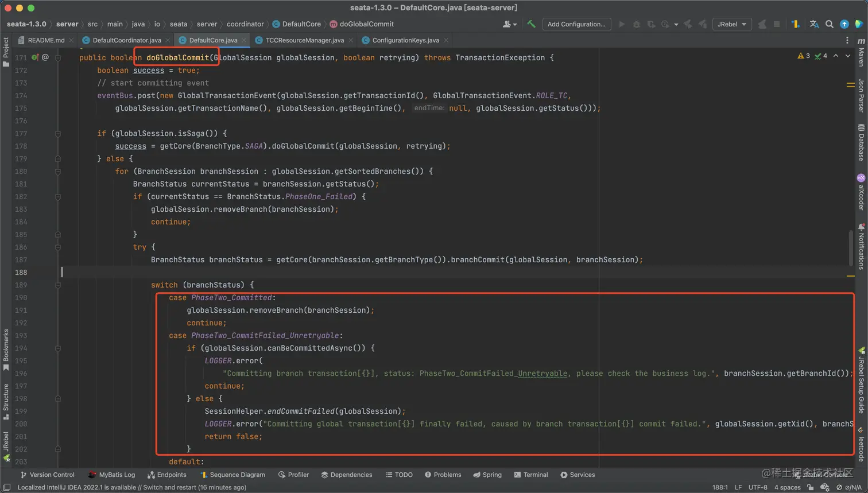Change line separator LF in status bar
This screenshot has height=493, width=868.
click(x=738, y=487)
